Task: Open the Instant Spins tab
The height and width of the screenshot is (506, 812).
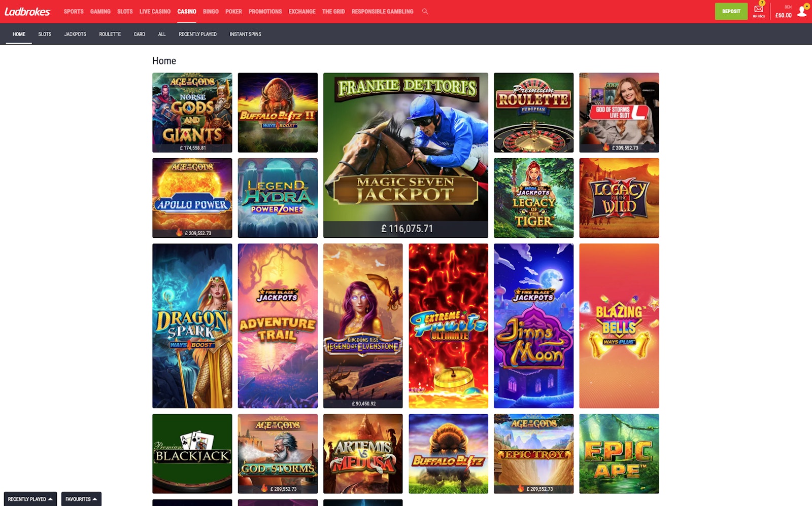Action: [245, 34]
